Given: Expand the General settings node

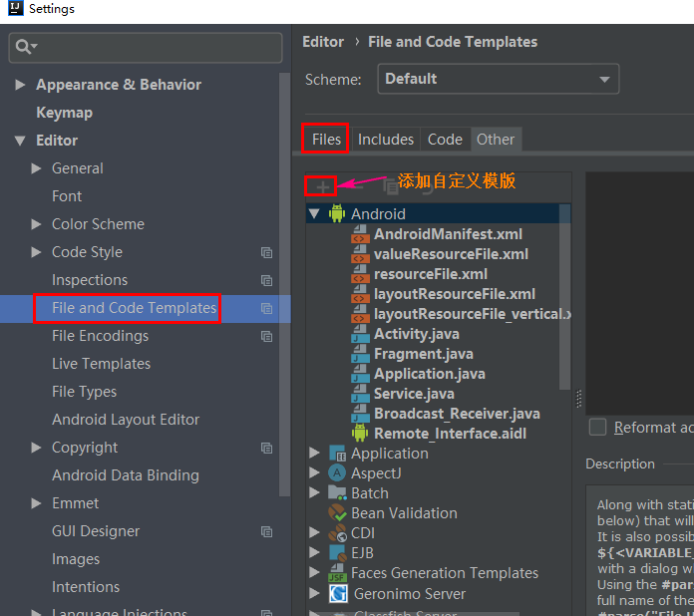Looking at the screenshot, I should coord(36,168).
